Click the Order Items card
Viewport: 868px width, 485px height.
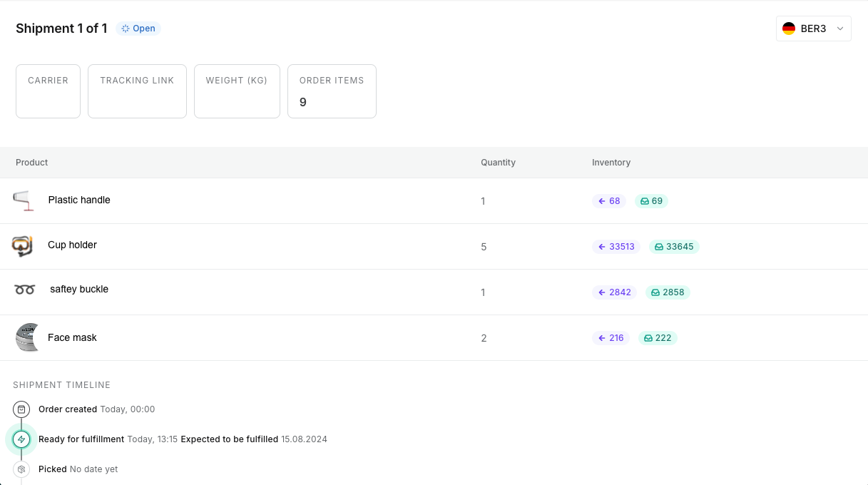tap(332, 91)
